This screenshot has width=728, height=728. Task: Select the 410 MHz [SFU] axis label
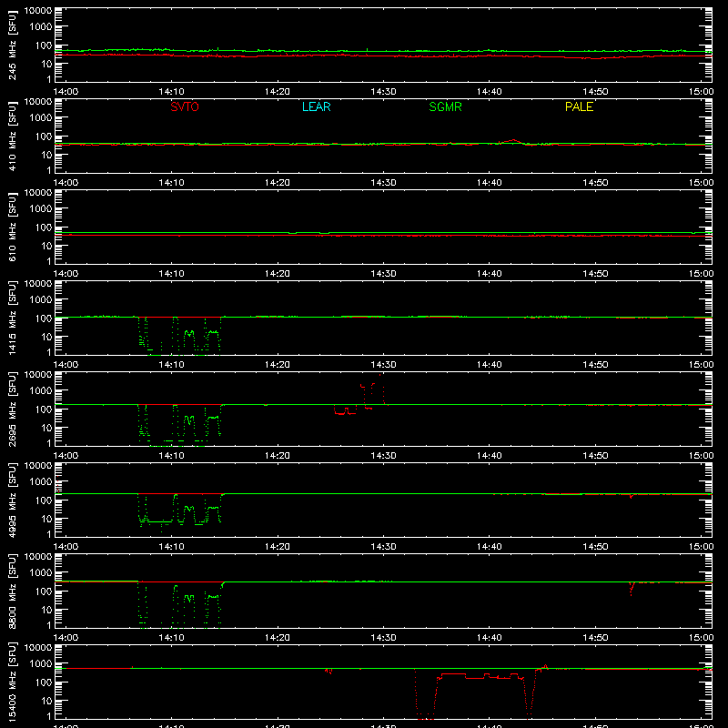pos(13,136)
